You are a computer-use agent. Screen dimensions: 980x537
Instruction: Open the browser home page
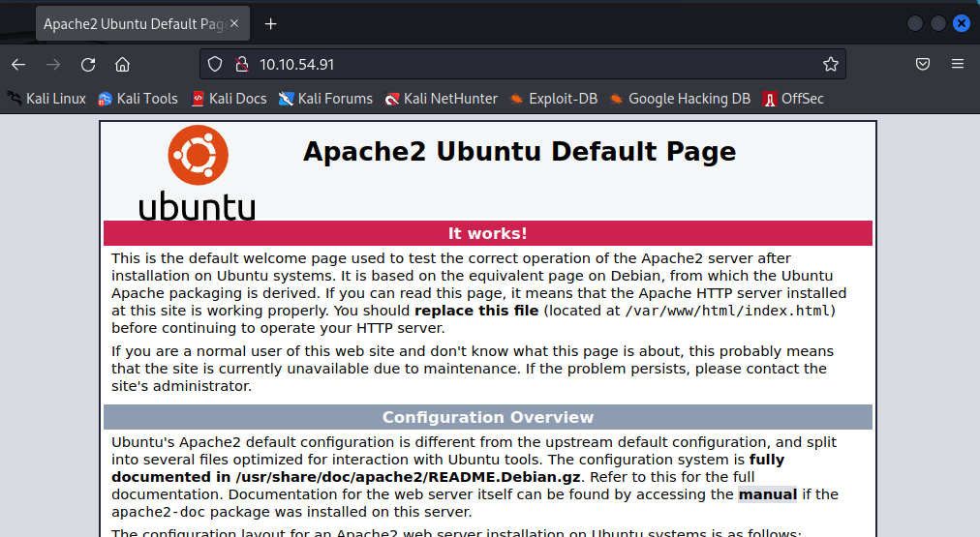[122, 64]
